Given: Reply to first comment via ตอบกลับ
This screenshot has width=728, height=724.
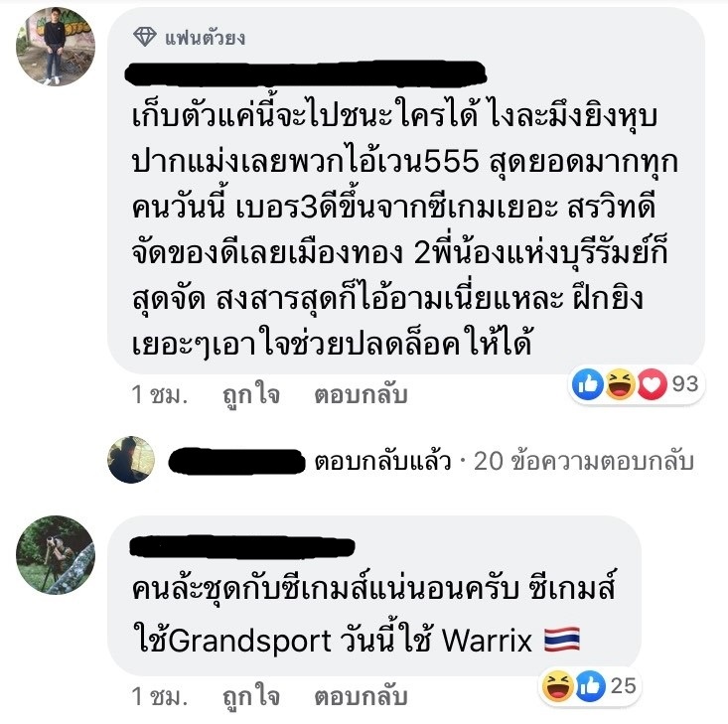Looking at the screenshot, I should [x=361, y=394].
